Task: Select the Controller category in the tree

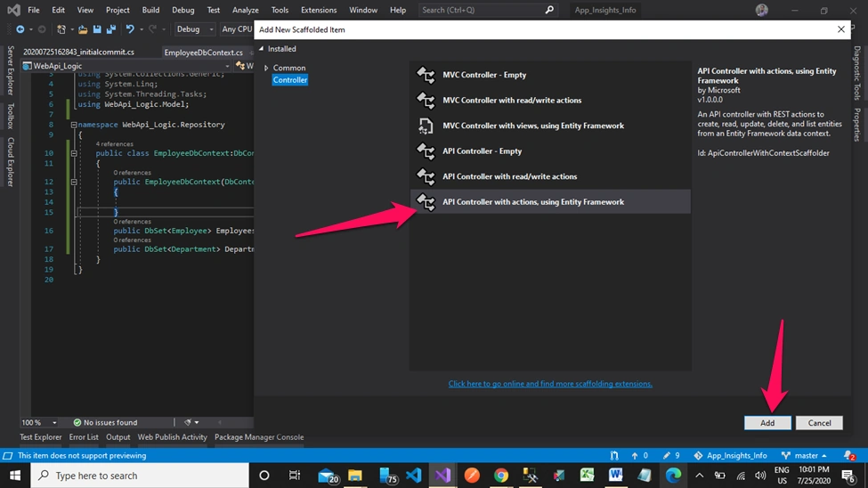Action: [x=290, y=80]
